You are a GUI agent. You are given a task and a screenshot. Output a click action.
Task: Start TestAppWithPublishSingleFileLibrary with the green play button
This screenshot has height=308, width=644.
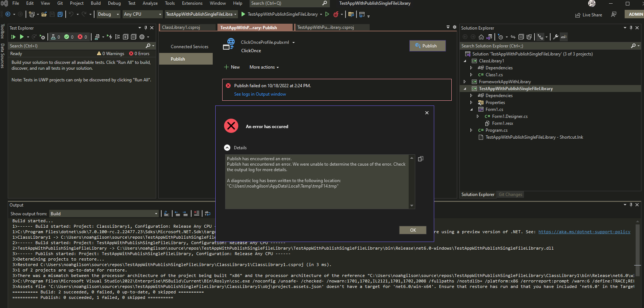coord(243,14)
